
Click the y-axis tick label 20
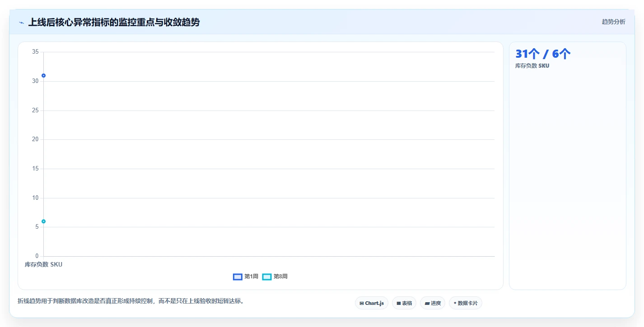(36, 139)
